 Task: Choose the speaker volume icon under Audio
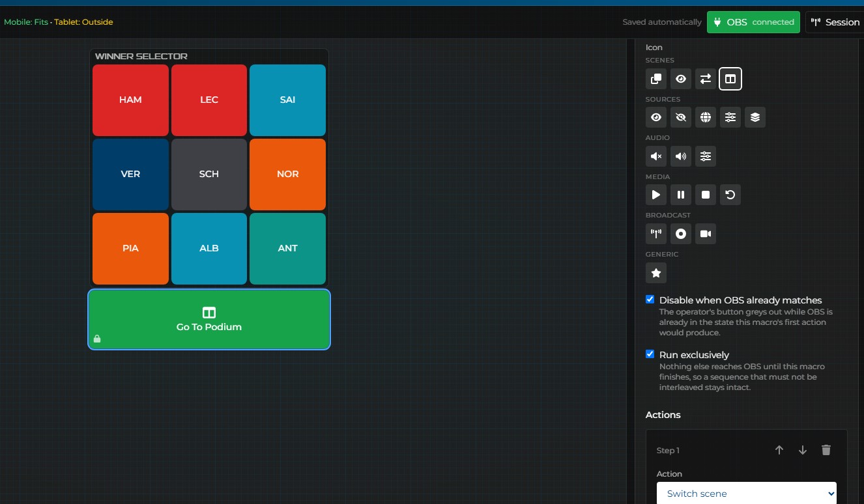(681, 156)
